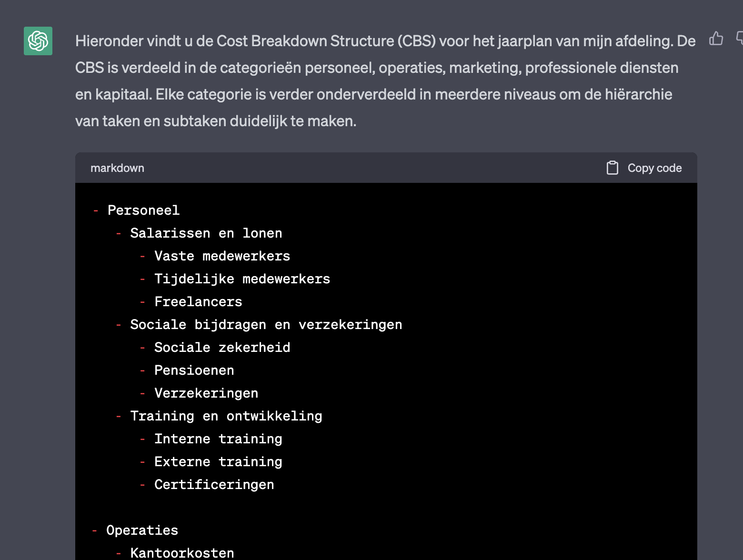743x560 pixels.
Task: Click the "Interne training" line
Action: point(218,439)
